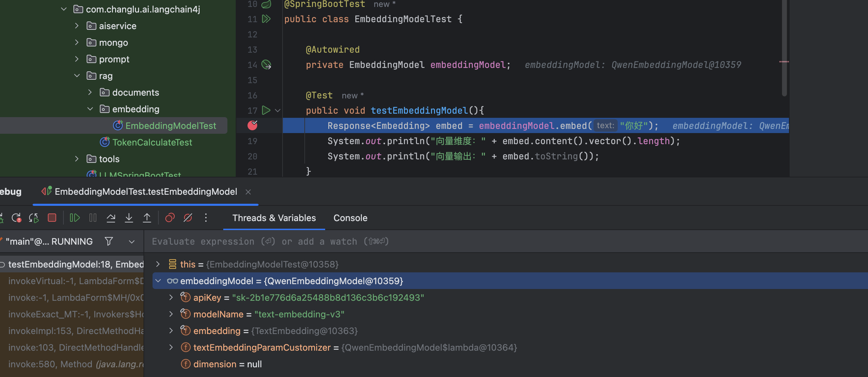
Task: Toggle the breakpoint on line 18
Action: click(x=252, y=125)
